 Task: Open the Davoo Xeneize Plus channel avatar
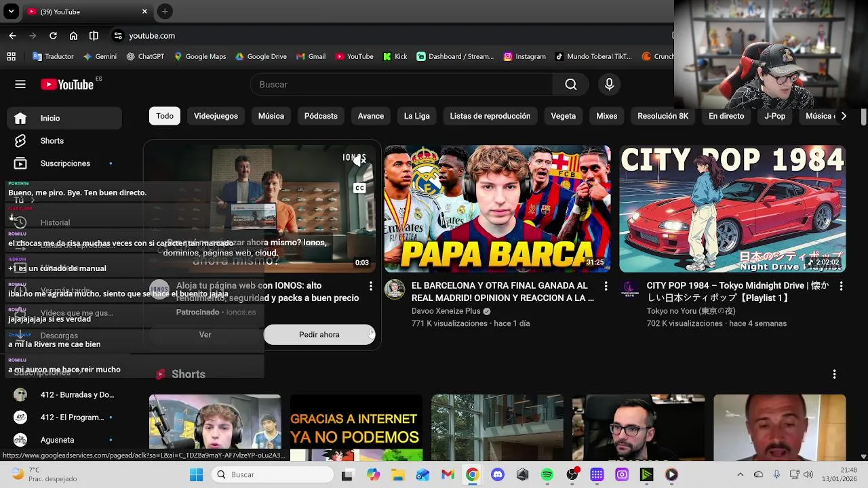tap(395, 289)
